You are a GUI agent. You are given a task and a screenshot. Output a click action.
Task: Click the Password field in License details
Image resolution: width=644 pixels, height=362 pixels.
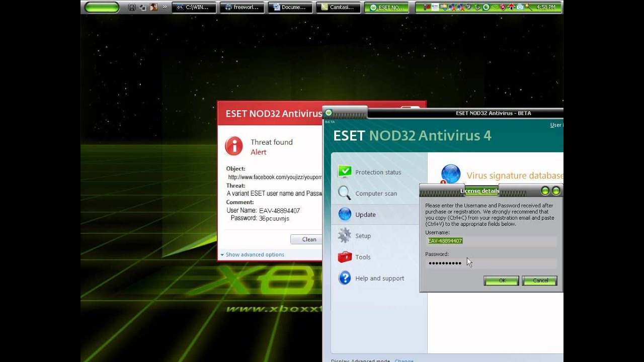(x=492, y=263)
